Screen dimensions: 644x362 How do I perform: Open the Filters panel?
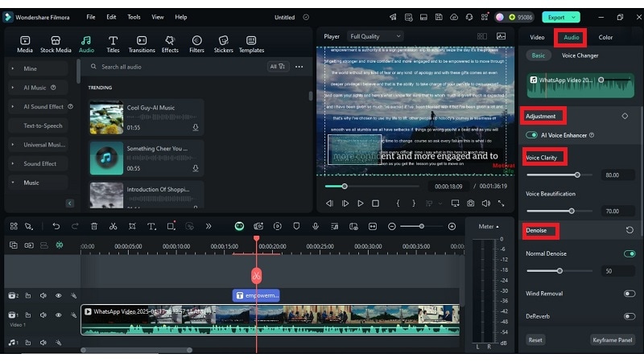196,44
